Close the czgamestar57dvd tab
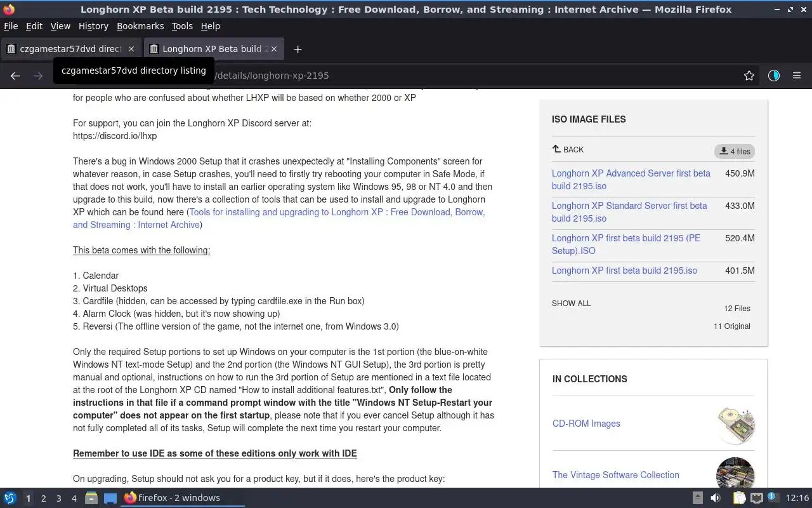812x508 pixels. 131,49
